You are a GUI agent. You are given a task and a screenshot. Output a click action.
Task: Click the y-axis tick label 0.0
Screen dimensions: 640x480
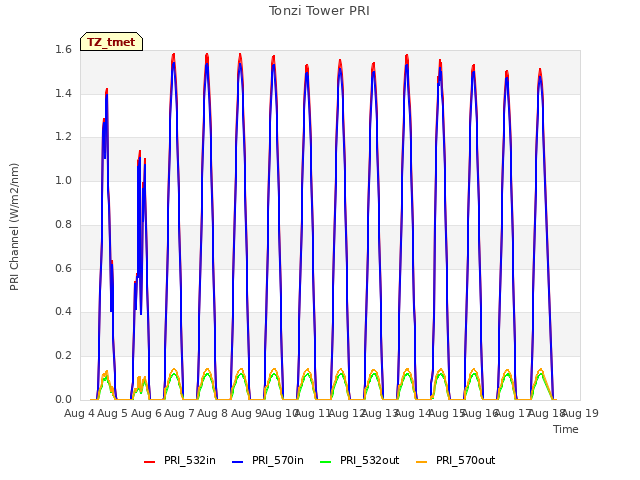[63, 399]
